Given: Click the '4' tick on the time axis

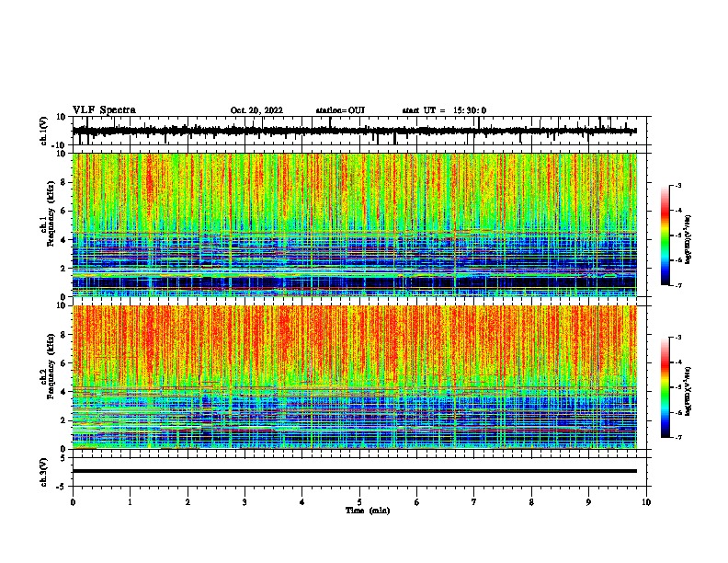Looking at the screenshot, I should coord(302,502).
